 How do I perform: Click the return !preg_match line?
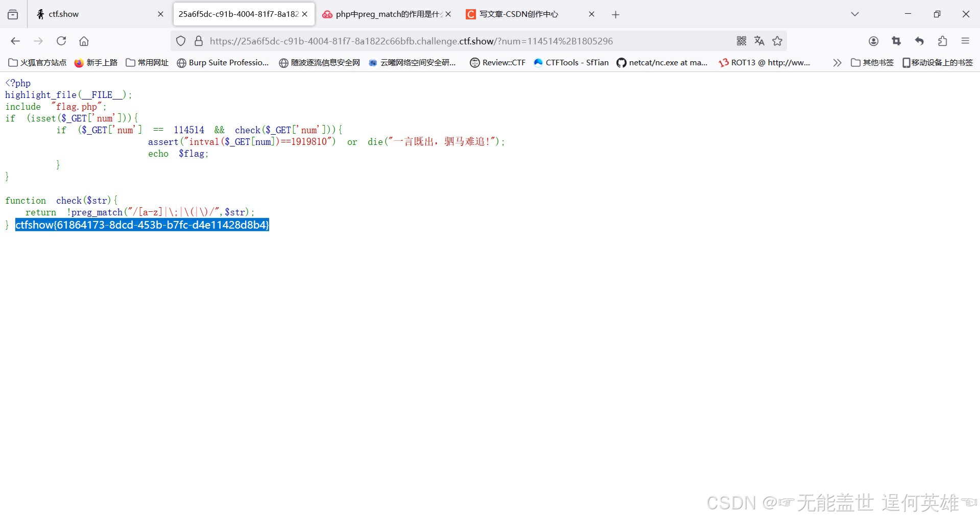point(140,212)
